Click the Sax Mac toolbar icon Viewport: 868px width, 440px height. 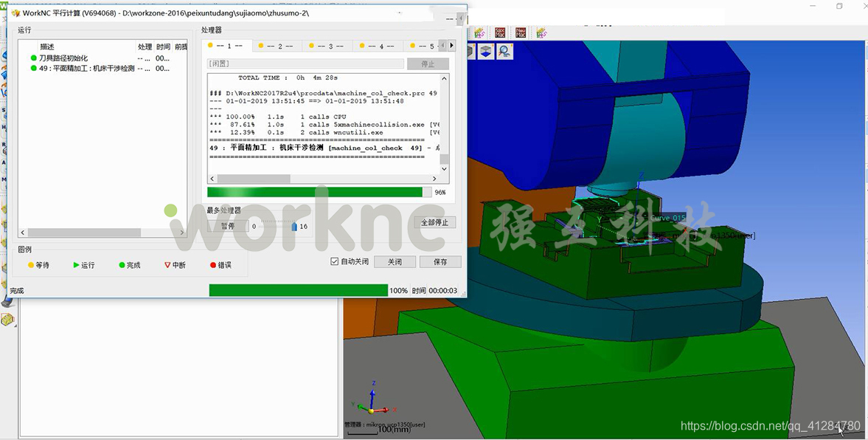tap(500, 32)
